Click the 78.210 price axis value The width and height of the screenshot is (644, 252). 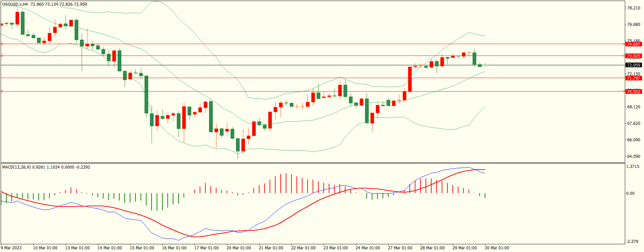tap(634, 8)
